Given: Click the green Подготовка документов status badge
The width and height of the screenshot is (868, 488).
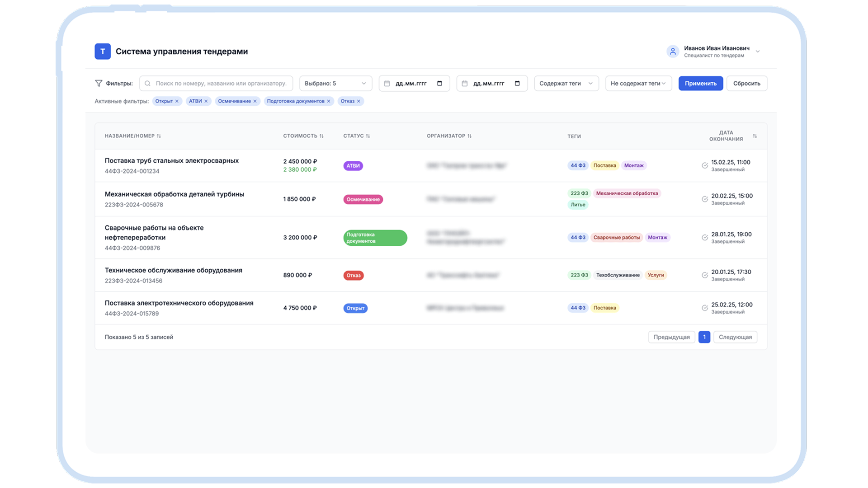Looking at the screenshot, I should coord(375,238).
